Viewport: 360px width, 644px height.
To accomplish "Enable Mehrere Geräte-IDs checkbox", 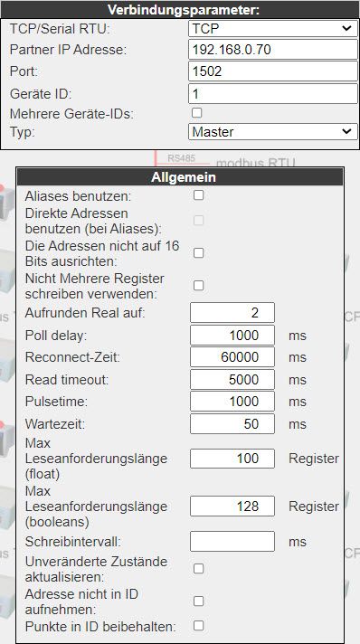I will [197, 112].
